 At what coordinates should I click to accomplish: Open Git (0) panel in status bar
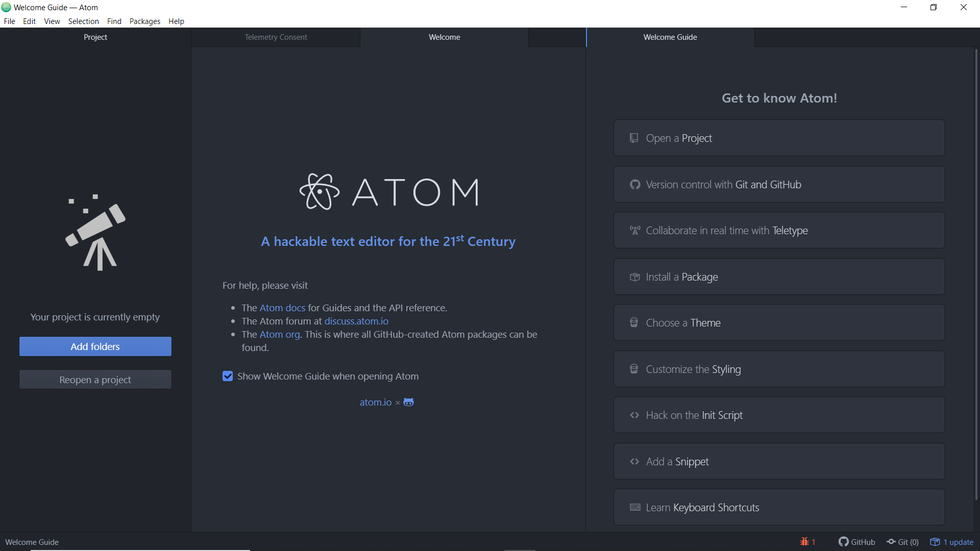(902, 542)
